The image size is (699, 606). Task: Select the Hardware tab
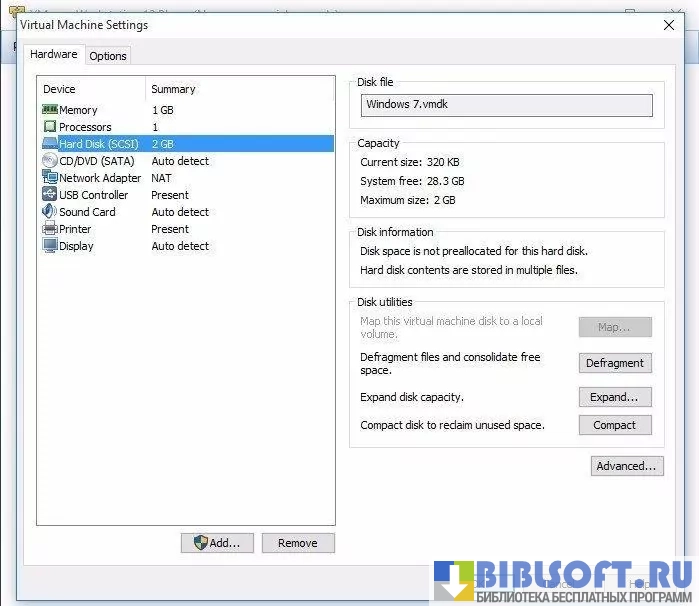tap(53, 55)
